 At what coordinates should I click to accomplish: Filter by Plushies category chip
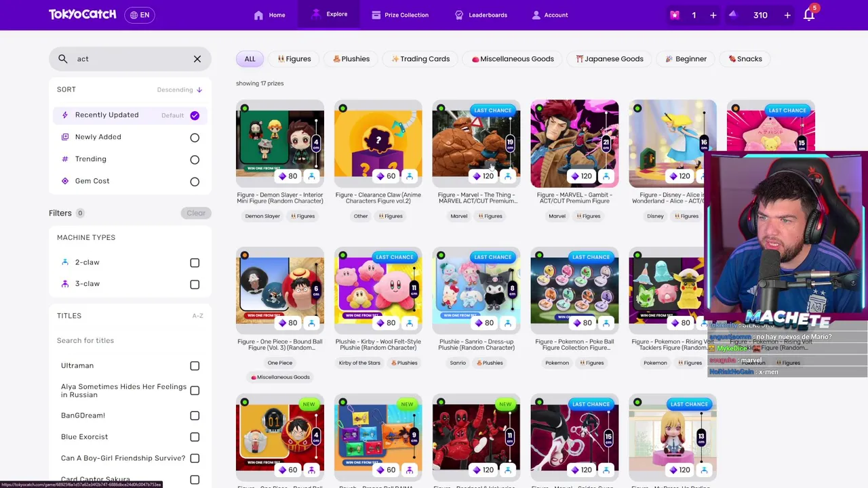(351, 59)
